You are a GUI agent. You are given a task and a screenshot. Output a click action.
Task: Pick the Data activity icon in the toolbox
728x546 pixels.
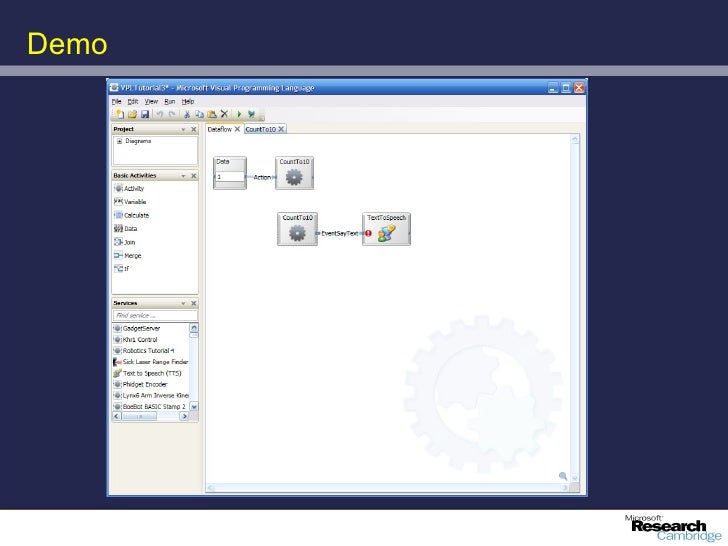point(118,228)
